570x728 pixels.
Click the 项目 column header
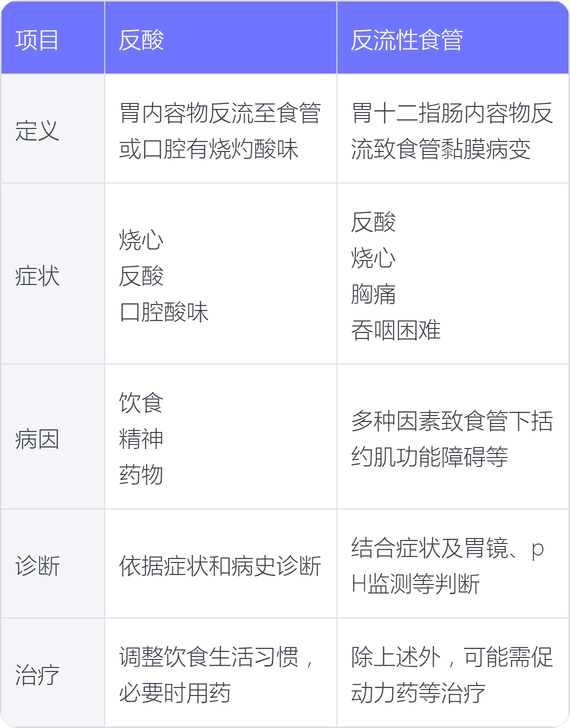tap(52, 37)
